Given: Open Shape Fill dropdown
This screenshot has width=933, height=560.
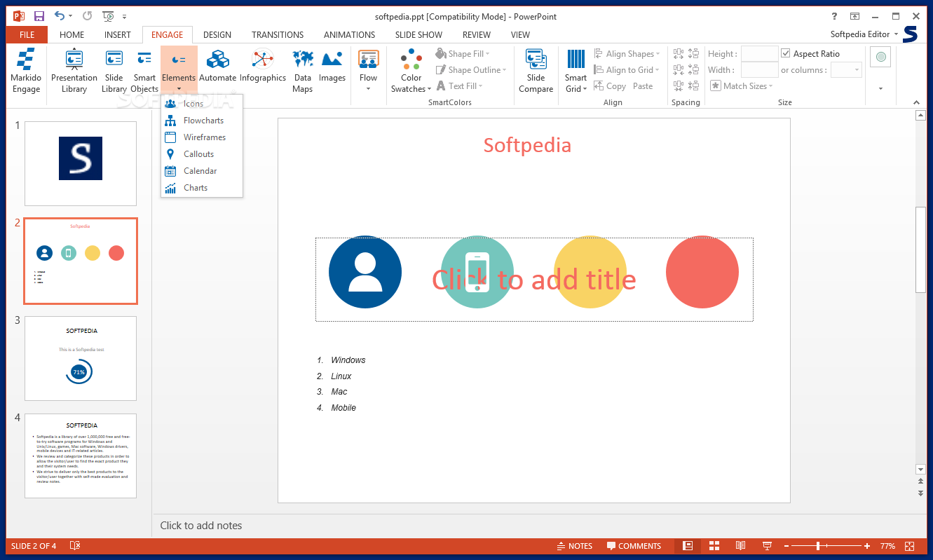Looking at the screenshot, I should pos(463,54).
